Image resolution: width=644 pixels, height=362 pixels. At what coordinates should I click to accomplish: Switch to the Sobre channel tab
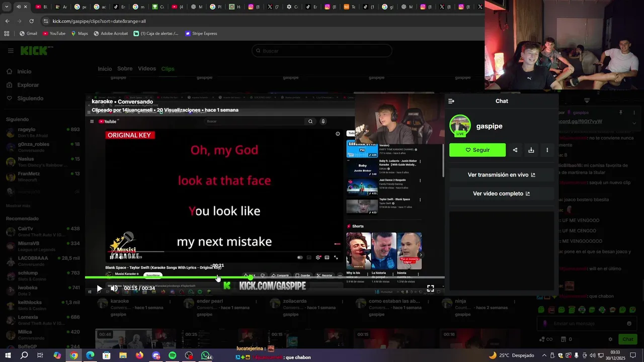pyautogui.click(x=125, y=69)
